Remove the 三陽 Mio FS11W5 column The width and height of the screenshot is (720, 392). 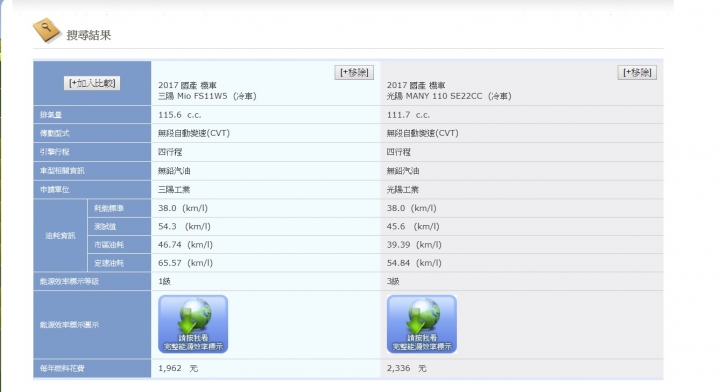[354, 73]
